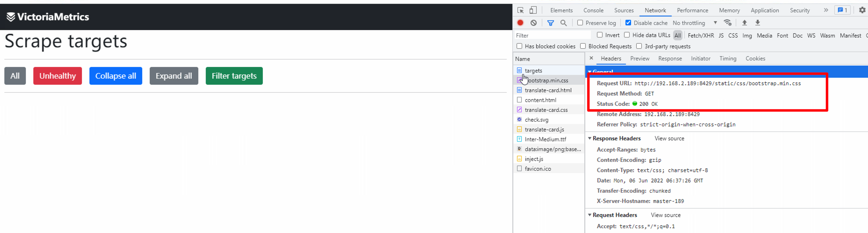Stop recording network log red button
This screenshot has height=233, width=868.
click(520, 22)
